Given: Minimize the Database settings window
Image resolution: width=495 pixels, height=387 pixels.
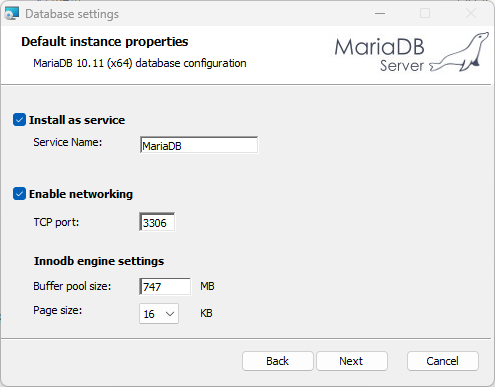Looking at the screenshot, I should click(x=380, y=14).
